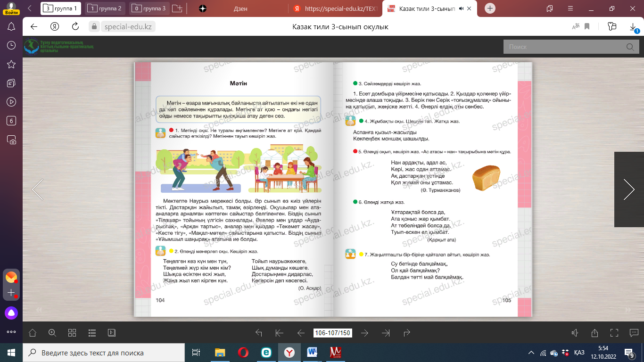Click the zoom-in magnifier in viewer toolbar

click(52, 333)
